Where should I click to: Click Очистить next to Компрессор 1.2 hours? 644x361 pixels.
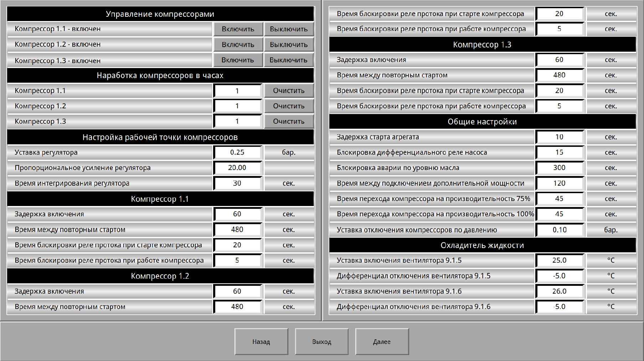tap(288, 106)
